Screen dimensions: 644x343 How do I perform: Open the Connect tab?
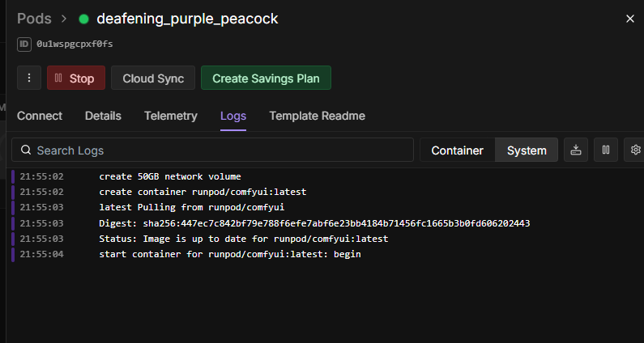point(40,116)
